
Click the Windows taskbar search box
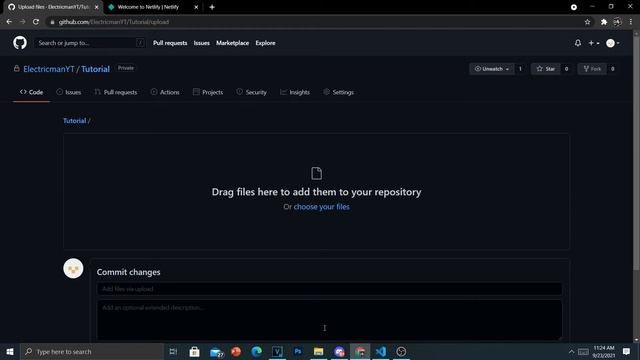pyautogui.click(x=92, y=351)
